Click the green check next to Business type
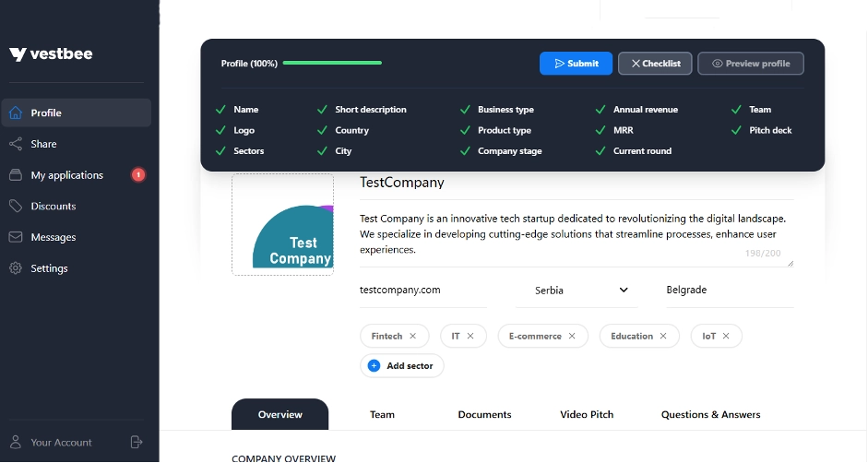Image resolution: width=868 pixels, height=463 pixels. coord(465,110)
